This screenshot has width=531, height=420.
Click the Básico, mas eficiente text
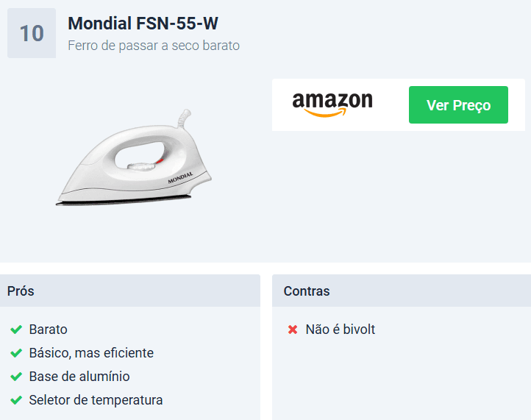pos(91,353)
